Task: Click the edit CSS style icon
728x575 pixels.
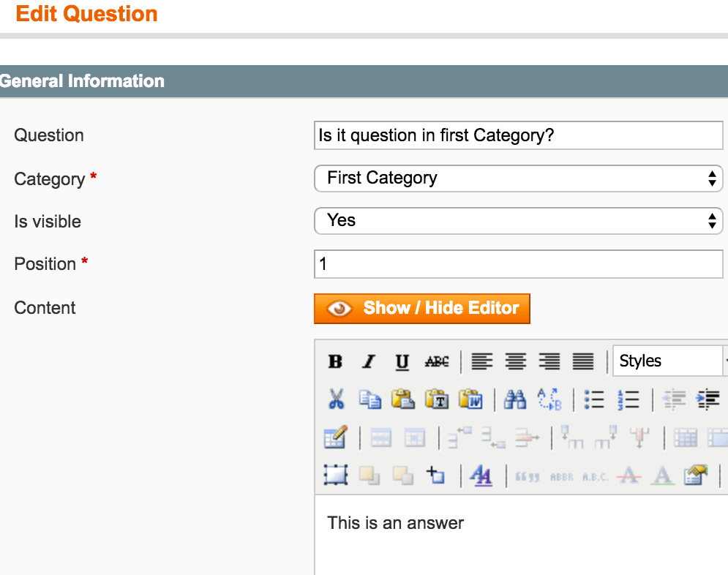Action: [x=481, y=476]
